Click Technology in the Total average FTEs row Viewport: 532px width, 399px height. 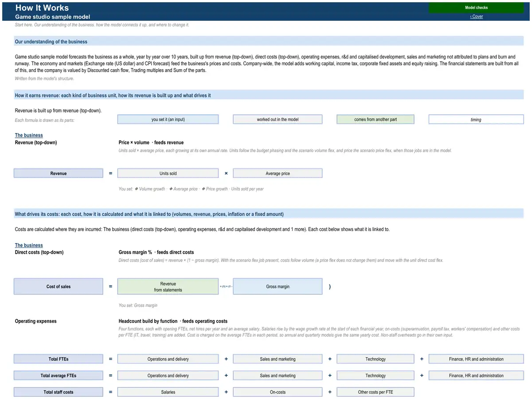[x=376, y=376]
